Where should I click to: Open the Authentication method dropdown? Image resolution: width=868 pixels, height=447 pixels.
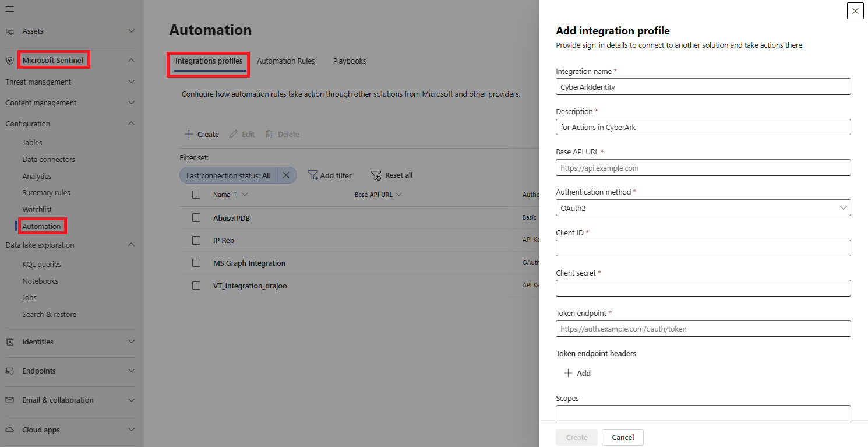pos(703,208)
